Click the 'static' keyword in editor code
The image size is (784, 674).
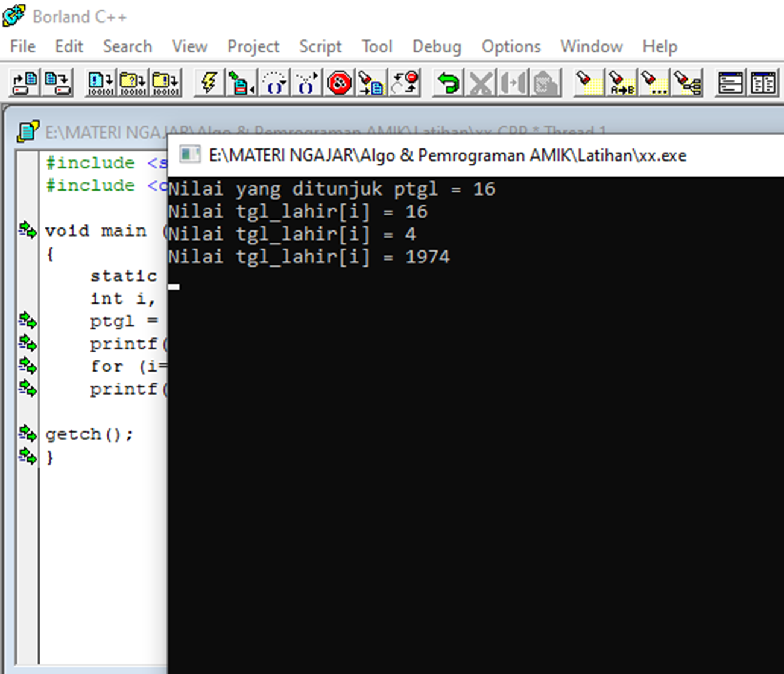coord(124,276)
